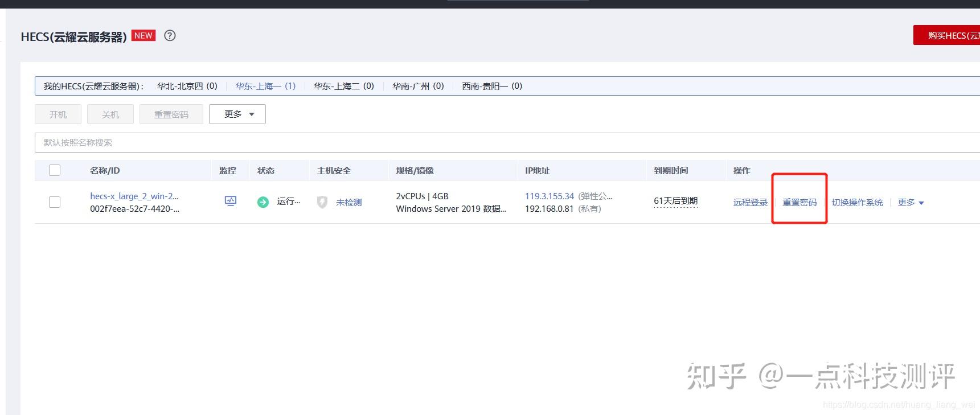980x415 pixels.
Task: Focus the 默认按照名称搜索 search field
Action: [x=507, y=142]
